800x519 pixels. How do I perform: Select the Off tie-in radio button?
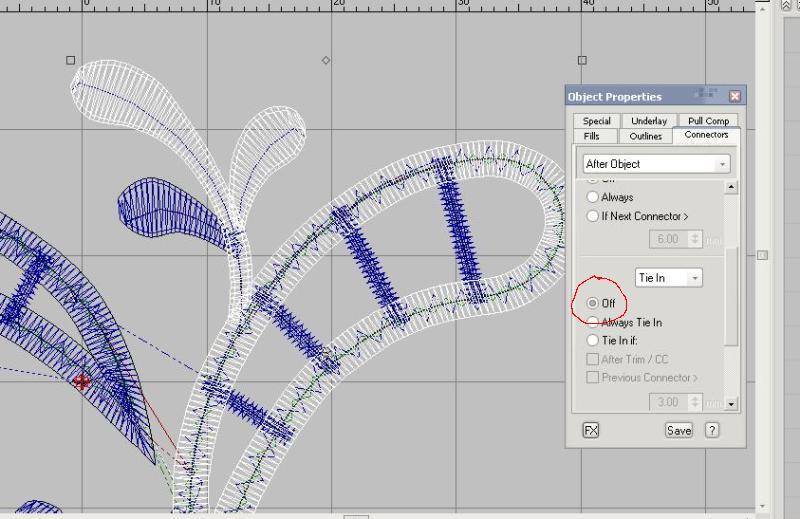point(594,303)
